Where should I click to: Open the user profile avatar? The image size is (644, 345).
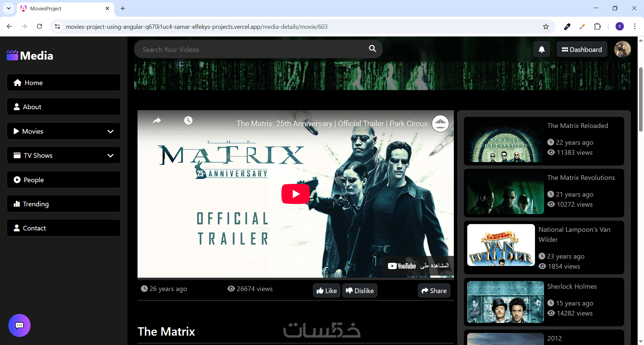622,49
